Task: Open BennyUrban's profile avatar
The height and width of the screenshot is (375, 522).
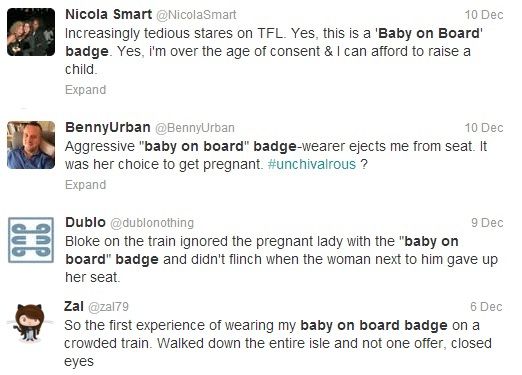Action: [31, 145]
